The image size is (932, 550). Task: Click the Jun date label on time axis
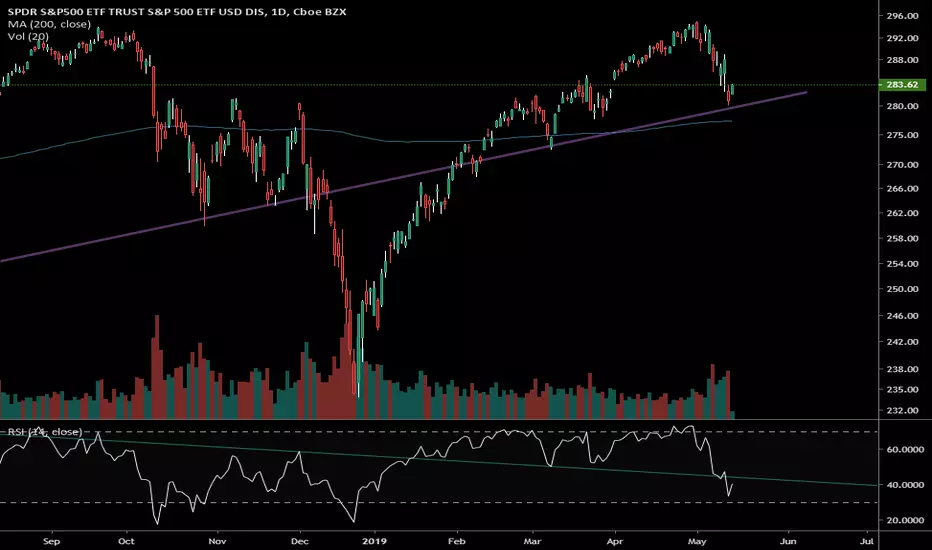pyautogui.click(x=788, y=541)
